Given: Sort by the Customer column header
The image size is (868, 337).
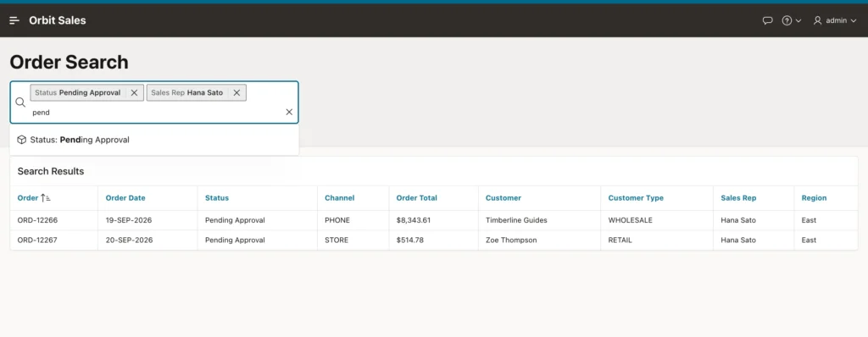Looking at the screenshot, I should coord(504,197).
